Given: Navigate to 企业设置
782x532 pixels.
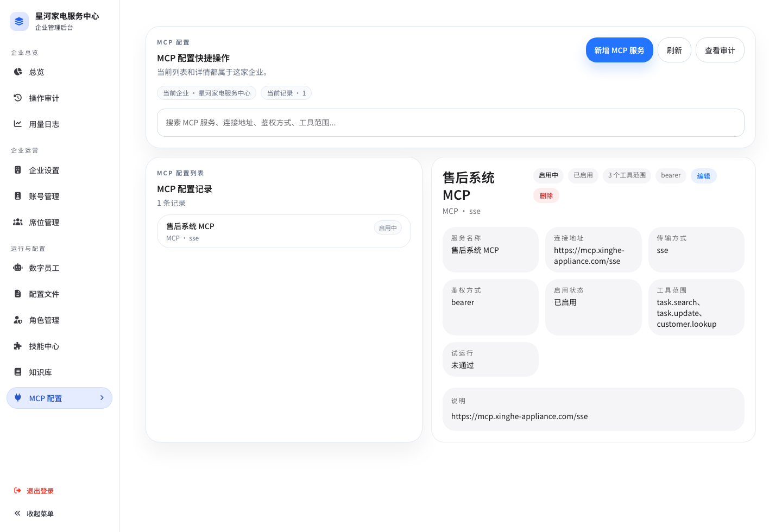Looking at the screenshot, I should tap(44, 170).
